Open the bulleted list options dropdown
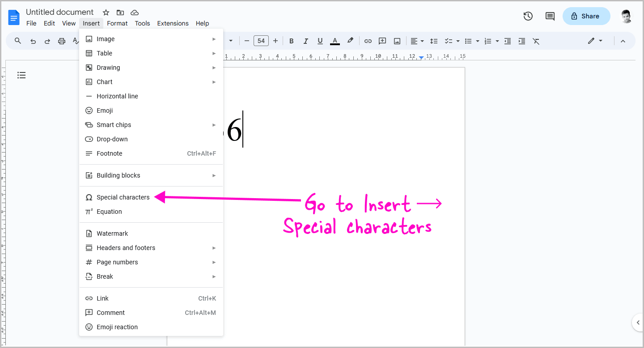The height and width of the screenshot is (348, 644). point(477,41)
